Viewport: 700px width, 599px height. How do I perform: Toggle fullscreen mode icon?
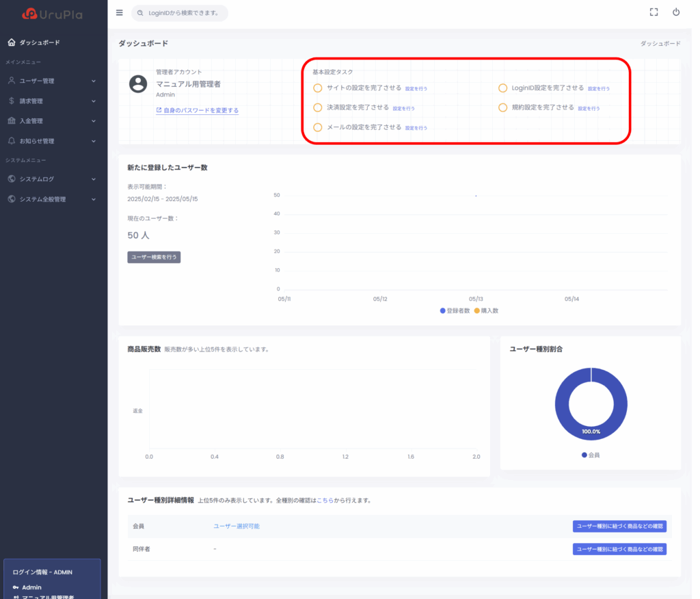pyautogui.click(x=654, y=12)
